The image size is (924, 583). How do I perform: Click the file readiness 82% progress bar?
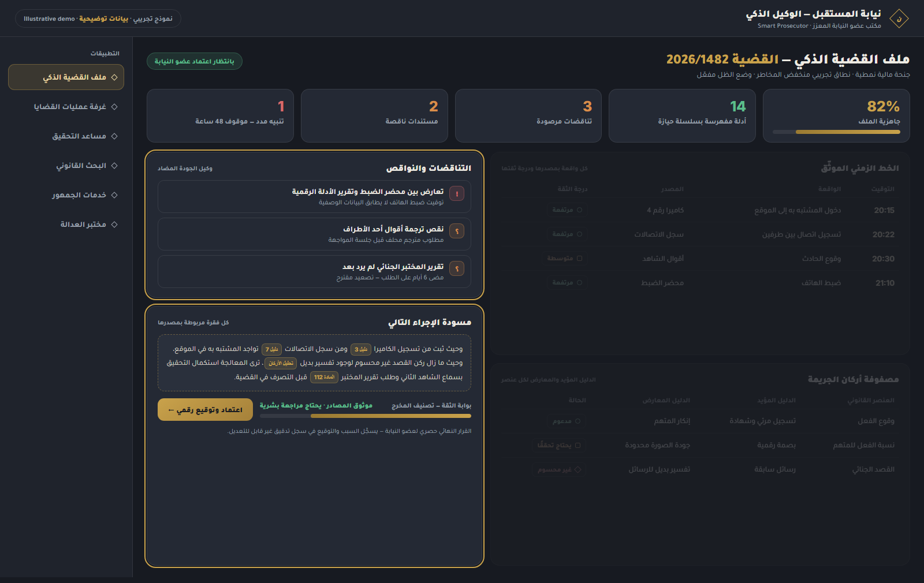[x=836, y=132]
